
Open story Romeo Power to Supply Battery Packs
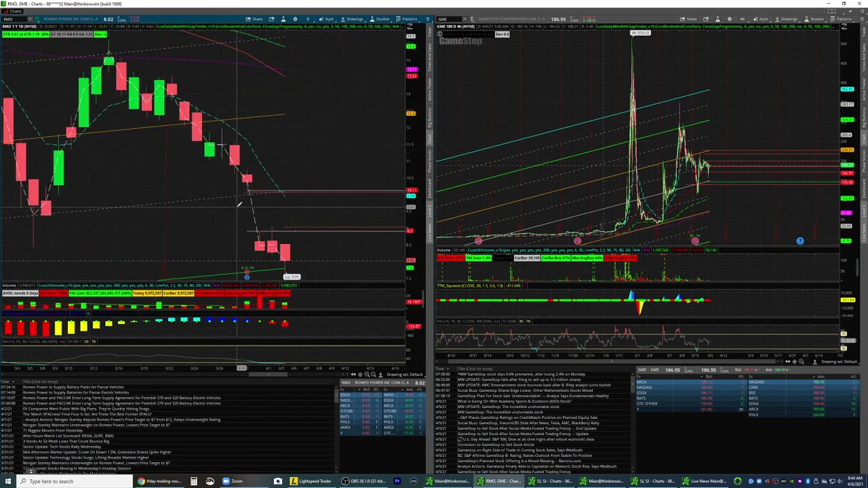click(73, 387)
